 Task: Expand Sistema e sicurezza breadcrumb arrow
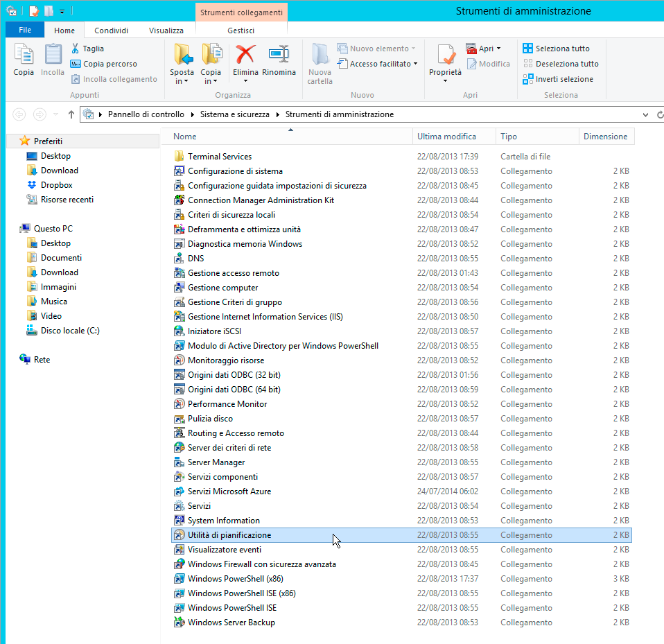(x=277, y=114)
